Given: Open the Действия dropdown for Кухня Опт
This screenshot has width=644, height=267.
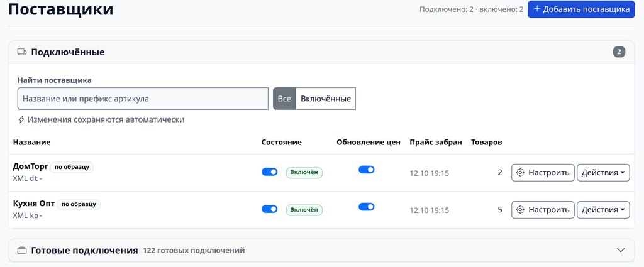Looking at the screenshot, I should click(603, 210).
